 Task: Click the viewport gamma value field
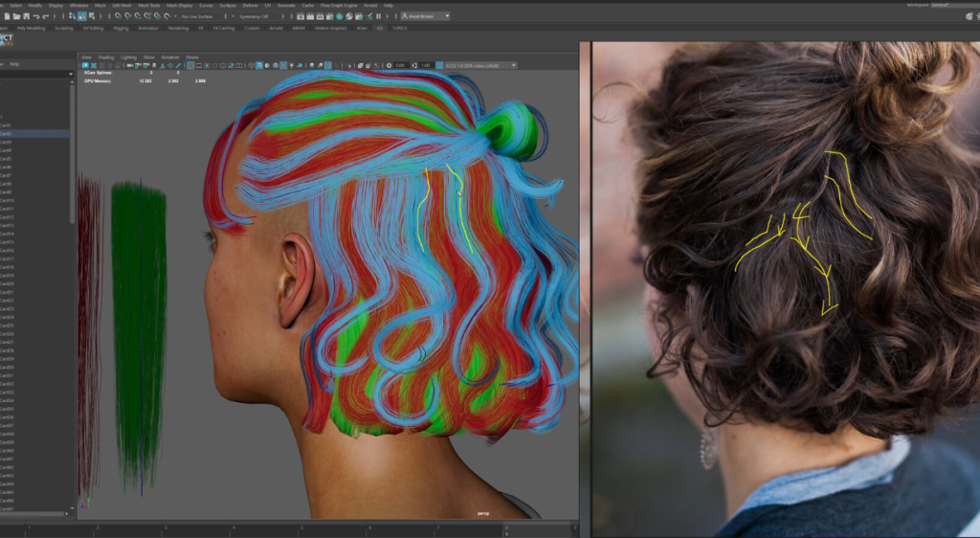coord(425,65)
